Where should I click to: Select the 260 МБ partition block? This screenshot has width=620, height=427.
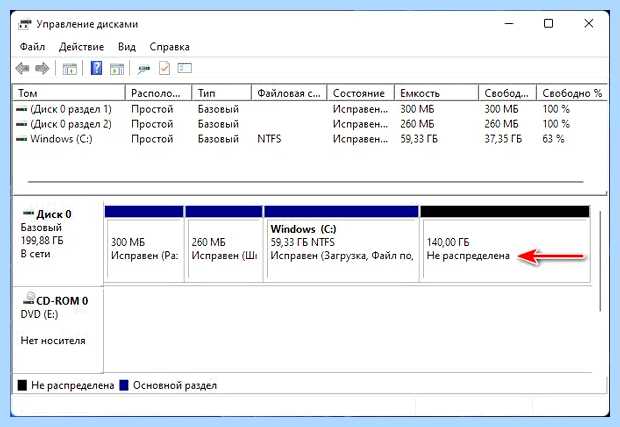224,244
